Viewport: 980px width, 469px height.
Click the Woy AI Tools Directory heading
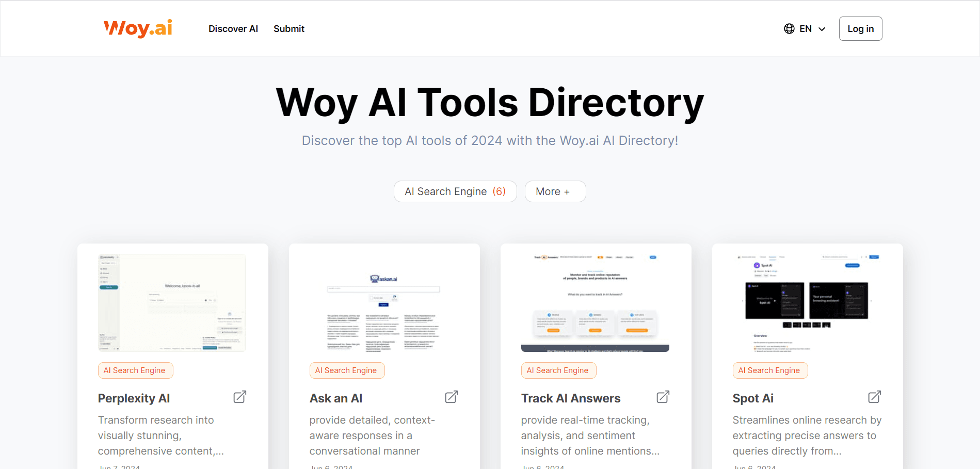pyautogui.click(x=490, y=103)
